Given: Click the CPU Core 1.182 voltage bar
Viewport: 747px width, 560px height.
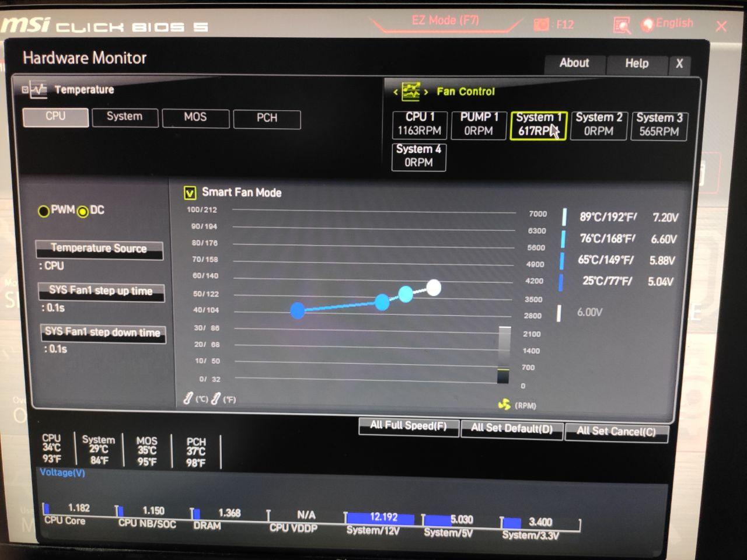Looking at the screenshot, I should point(47,509).
